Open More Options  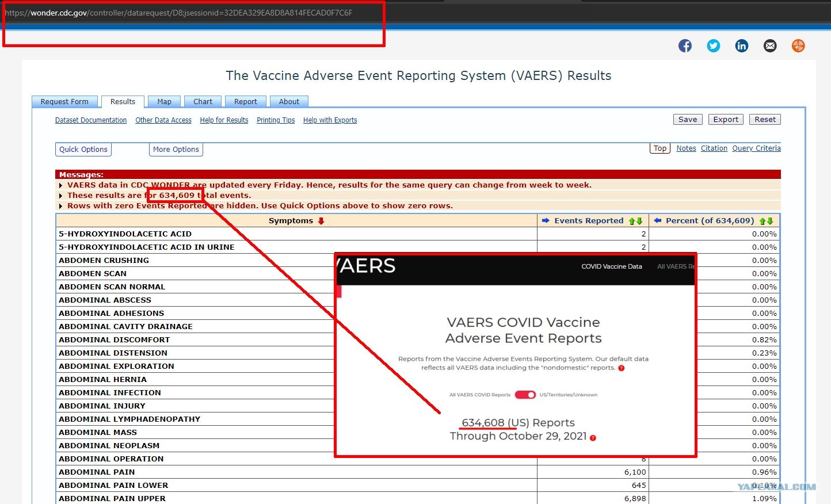pos(176,150)
